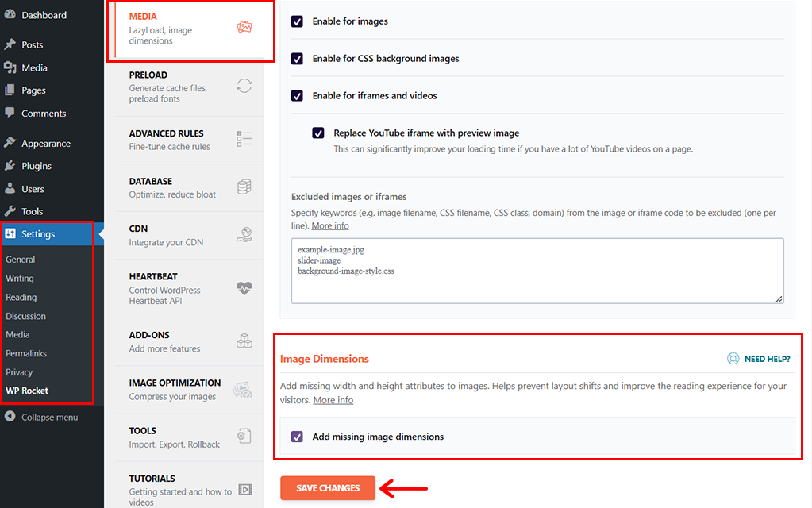The height and width of the screenshot is (508, 812).
Task: Open Media settings submenu item
Action: tap(17, 334)
